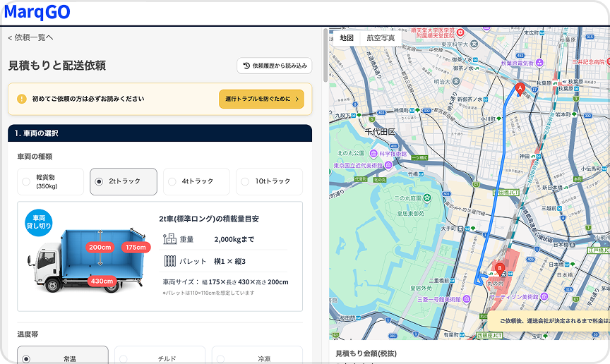Select チルド temperature option
This screenshot has width=610, height=364.
[160, 355]
